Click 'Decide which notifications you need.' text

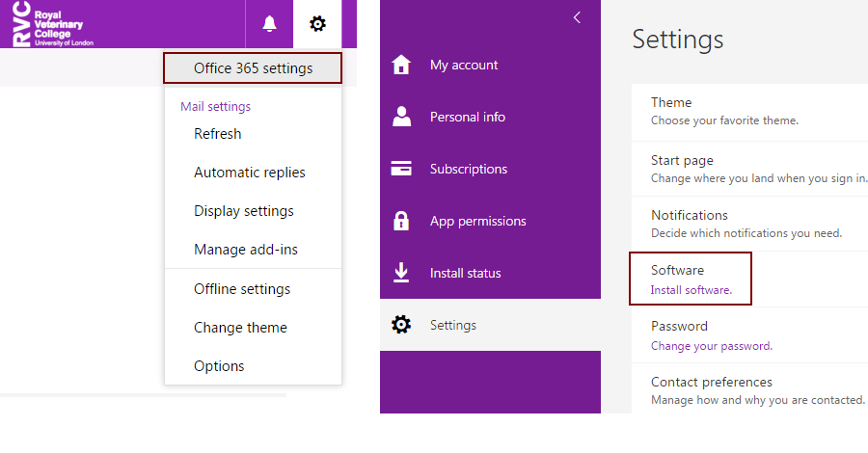[746, 233]
